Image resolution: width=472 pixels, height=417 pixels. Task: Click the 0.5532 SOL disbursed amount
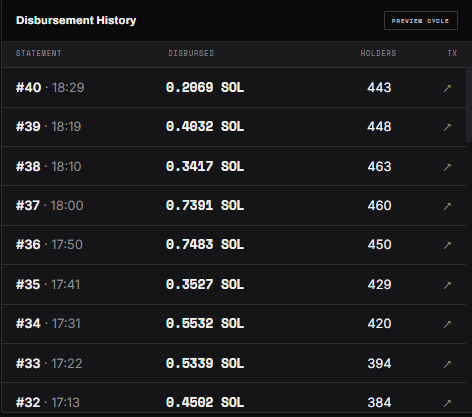(x=205, y=323)
